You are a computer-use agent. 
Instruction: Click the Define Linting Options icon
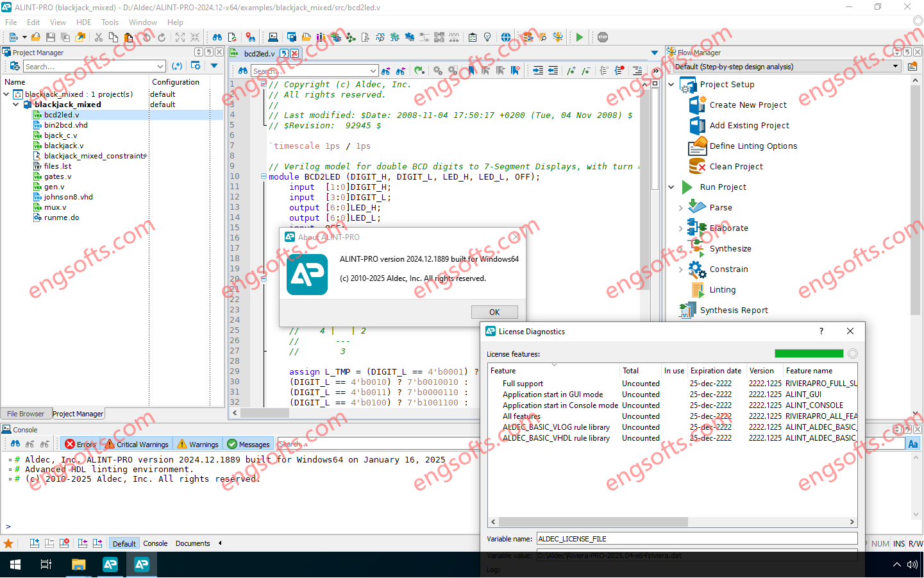698,146
